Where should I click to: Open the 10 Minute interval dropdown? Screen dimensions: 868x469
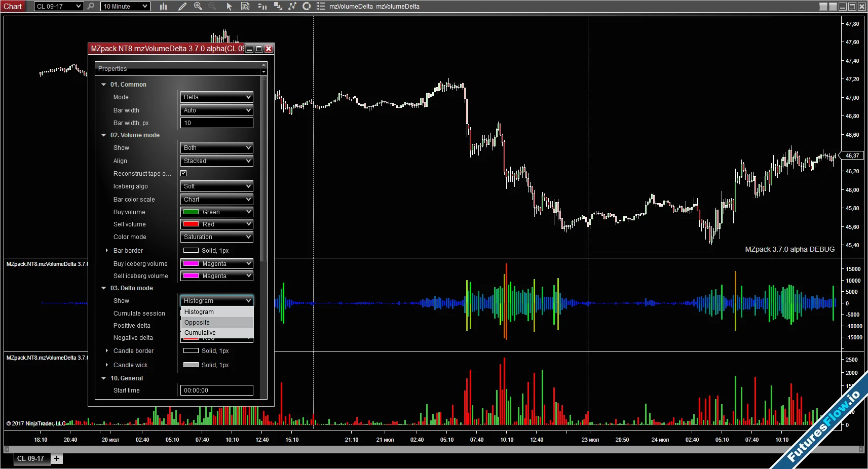125,7
